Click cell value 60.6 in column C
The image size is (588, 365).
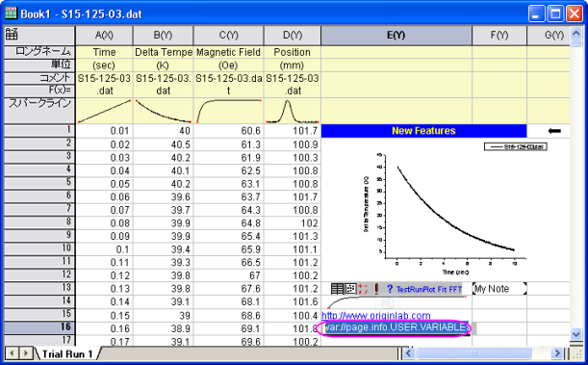coord(228,131)
